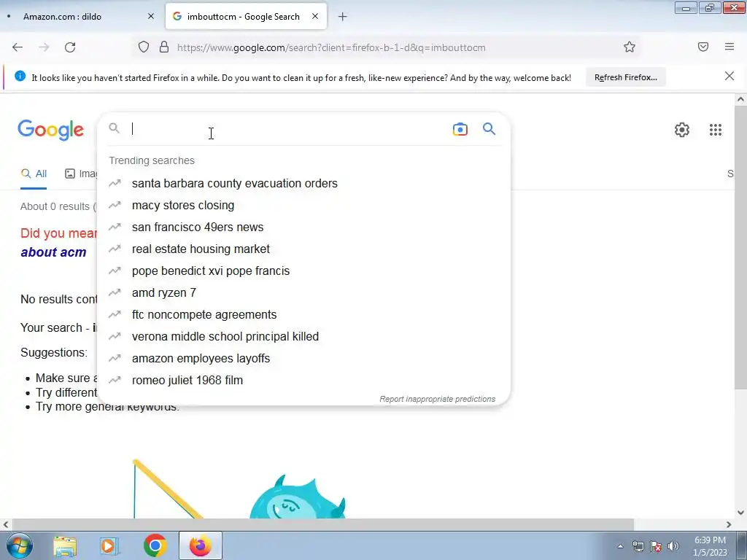Choose suggestion ftc noncompete agreements
Image resolution: width=747 pixels, height=560 pixels.
[x=303, y=315]
